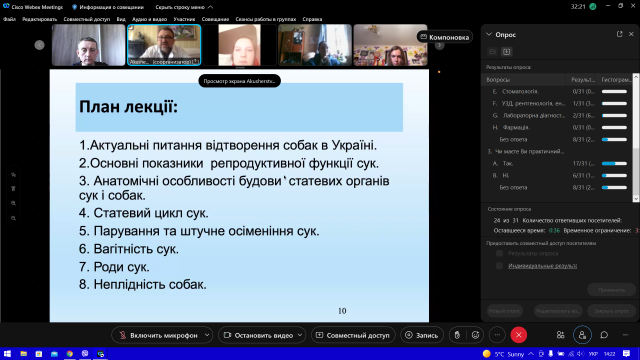Show next video thumbnails arrow

(x=440, y=45)
